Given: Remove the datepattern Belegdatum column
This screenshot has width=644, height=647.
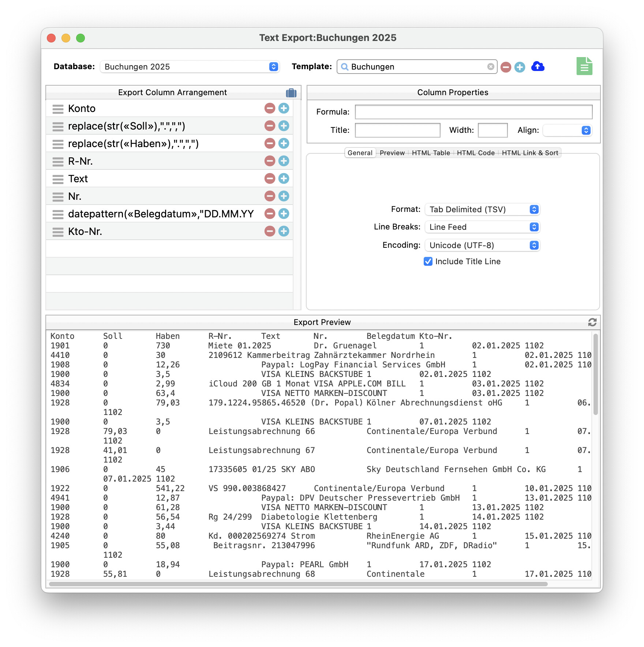Looking at the screenshot, I should 270,214.
